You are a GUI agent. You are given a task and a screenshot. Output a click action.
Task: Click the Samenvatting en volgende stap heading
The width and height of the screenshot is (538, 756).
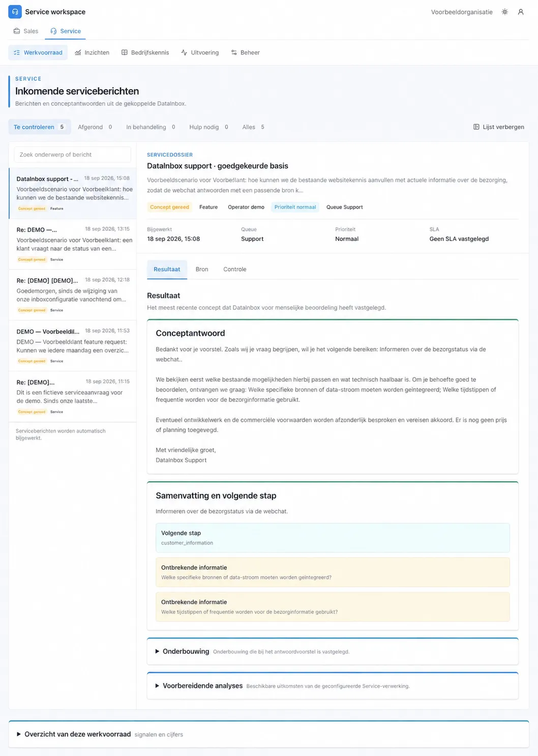pos(216,495)
